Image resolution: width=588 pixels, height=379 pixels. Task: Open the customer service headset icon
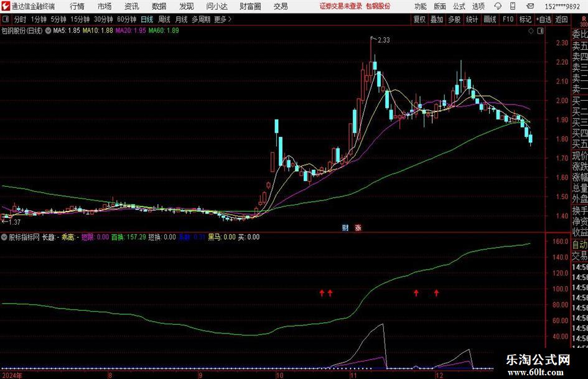pyautogui.click(x=498, y=6)
